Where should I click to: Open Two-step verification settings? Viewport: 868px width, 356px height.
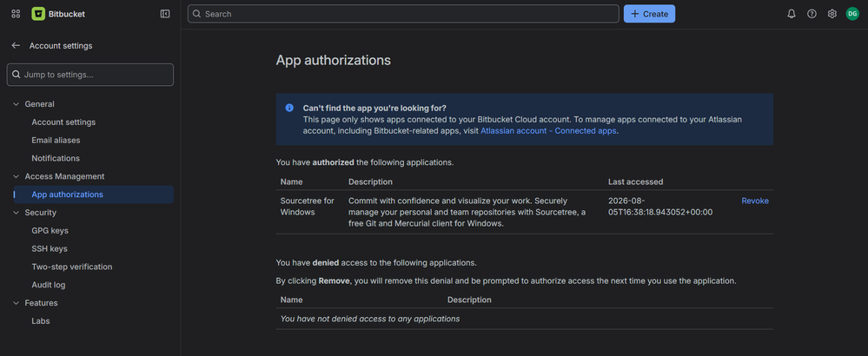tap(72, 267)
